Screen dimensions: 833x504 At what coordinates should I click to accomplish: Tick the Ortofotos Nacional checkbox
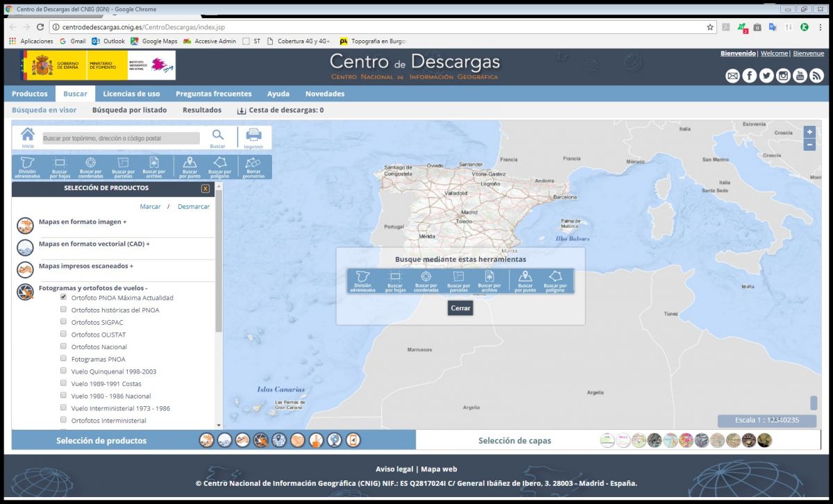pos(64,346)
